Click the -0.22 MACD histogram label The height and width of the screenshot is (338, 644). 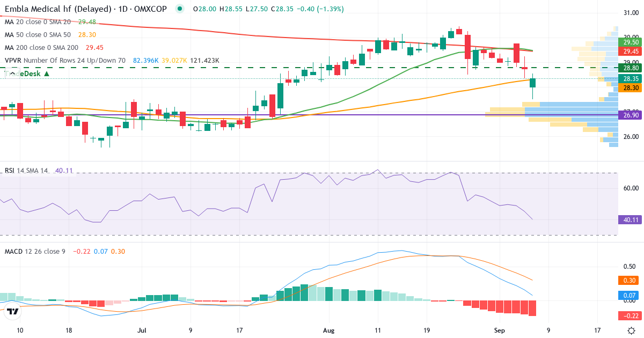click(x=630, y=315)
